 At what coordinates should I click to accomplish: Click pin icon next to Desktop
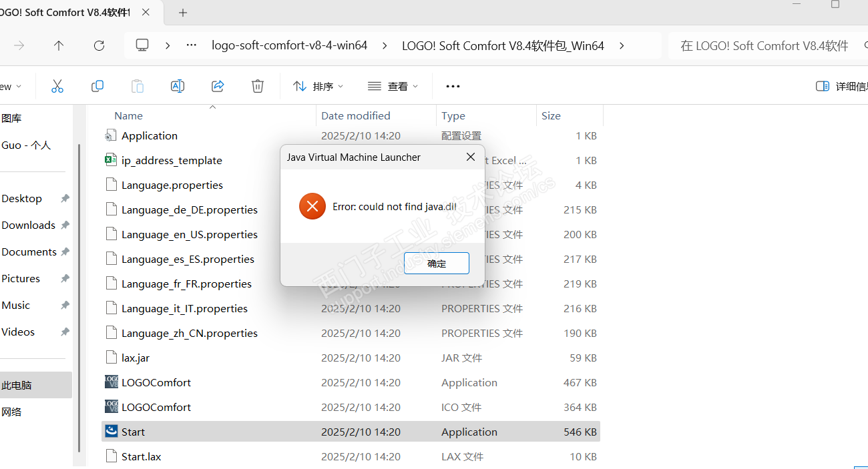click(x=65, y=199)
